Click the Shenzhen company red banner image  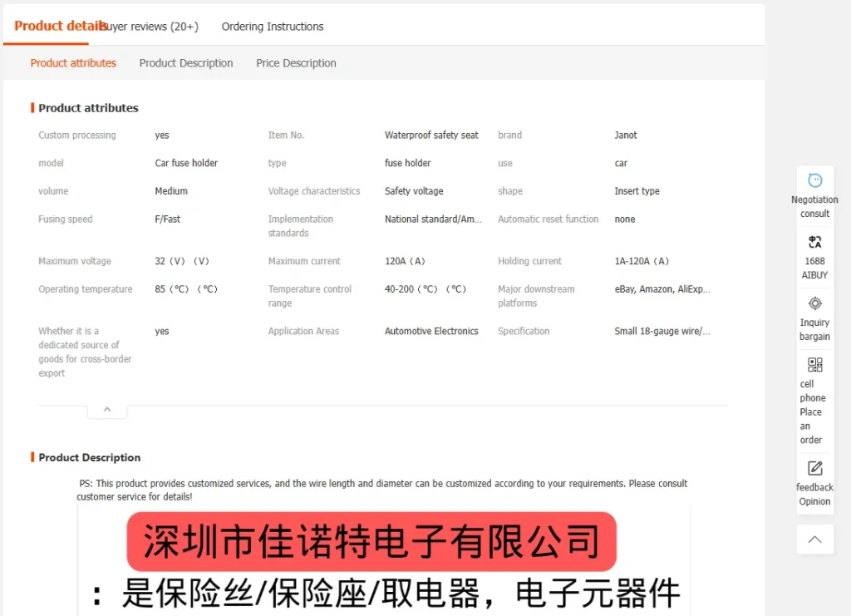tap(371, 541)
